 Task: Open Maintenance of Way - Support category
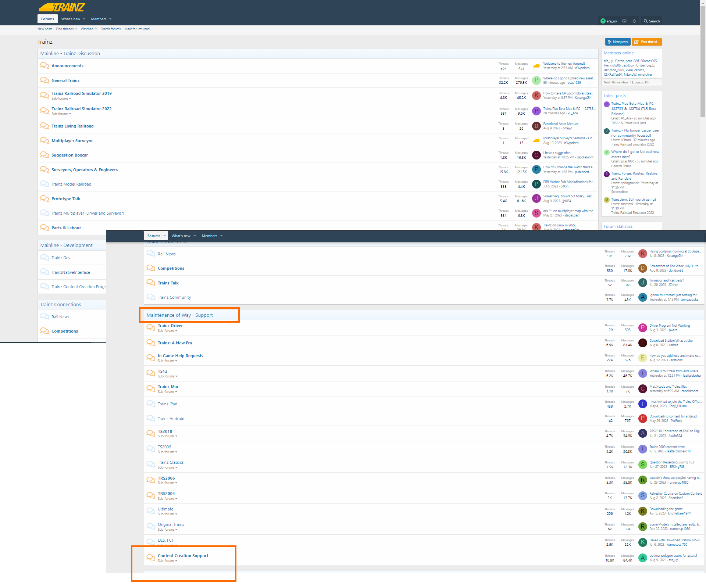coord(179,315)
